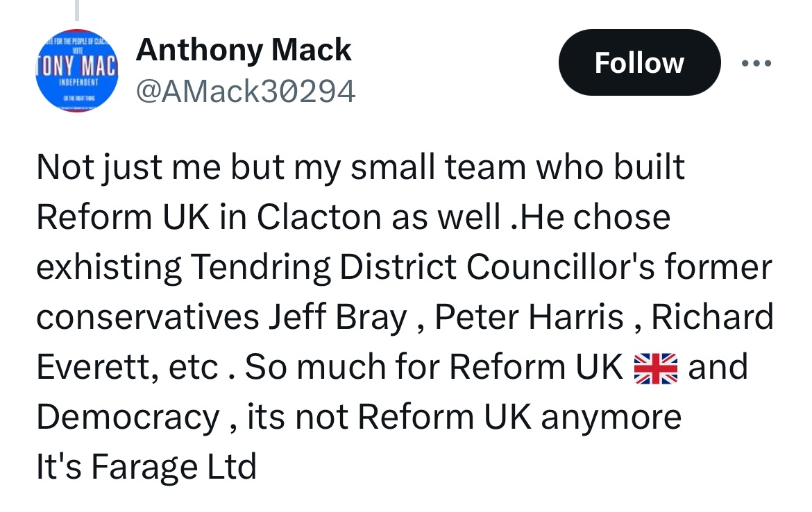
Task: Click the three-dot more options icon
Action: point(756,63)
